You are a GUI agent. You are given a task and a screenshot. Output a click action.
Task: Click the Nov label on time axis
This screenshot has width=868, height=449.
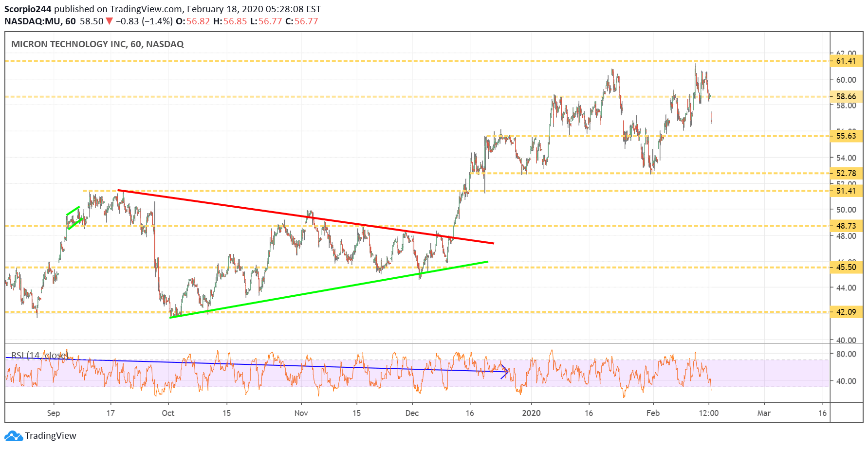pos(301,413)
